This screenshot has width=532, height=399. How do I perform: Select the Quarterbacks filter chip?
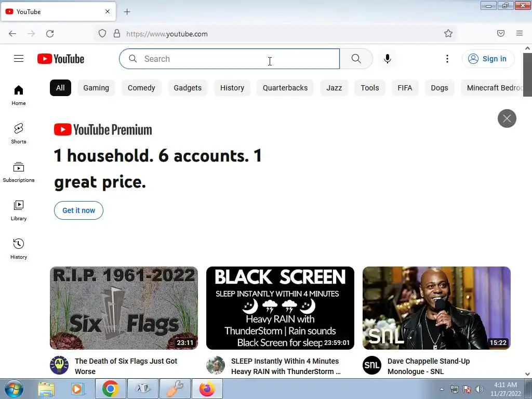tap(285, 88)
